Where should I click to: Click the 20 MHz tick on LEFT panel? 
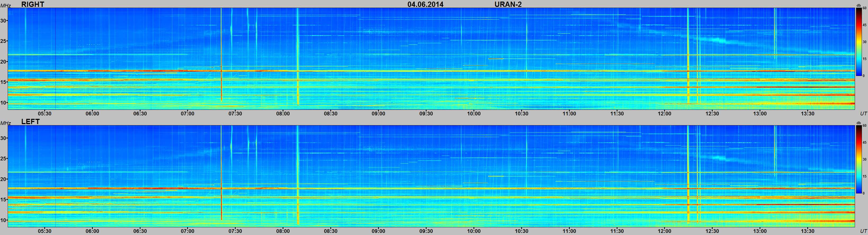[x=3, y=179]
